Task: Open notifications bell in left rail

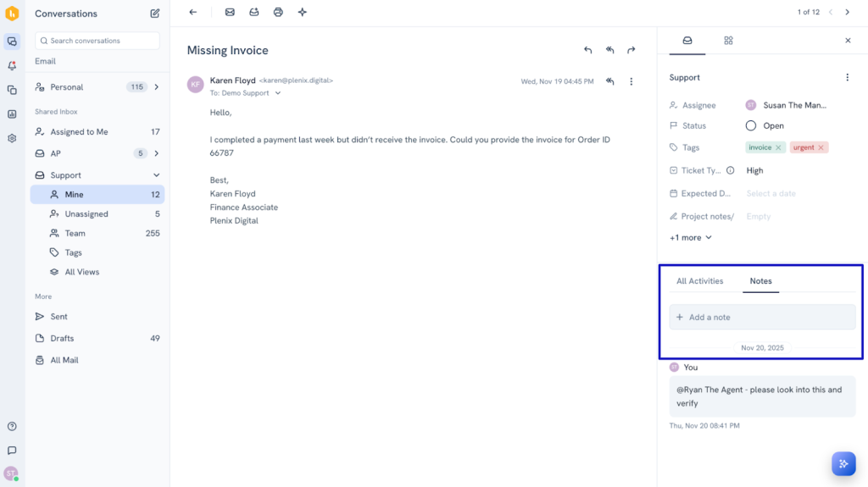Action: coord(12,65)
